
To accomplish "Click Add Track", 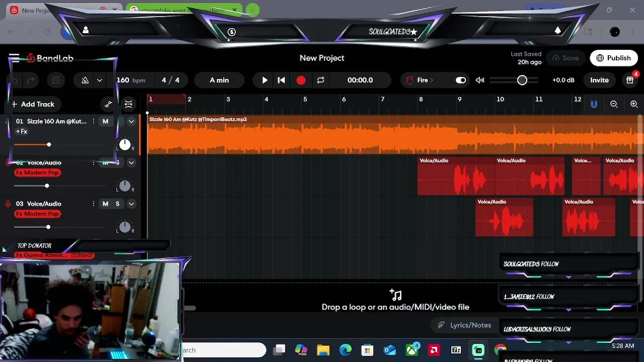I will coord(33,104).
